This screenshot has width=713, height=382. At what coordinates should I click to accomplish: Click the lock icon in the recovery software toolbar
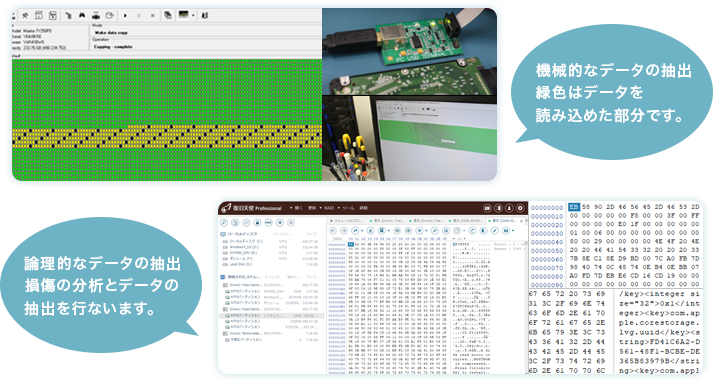257,223
